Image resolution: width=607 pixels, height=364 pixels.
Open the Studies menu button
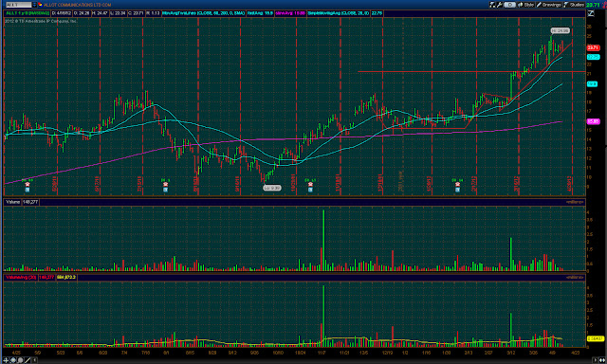(x=574, y=5)
